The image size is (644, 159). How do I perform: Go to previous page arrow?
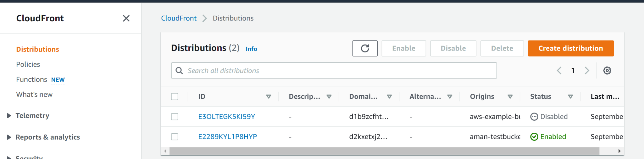click(559, 71)
